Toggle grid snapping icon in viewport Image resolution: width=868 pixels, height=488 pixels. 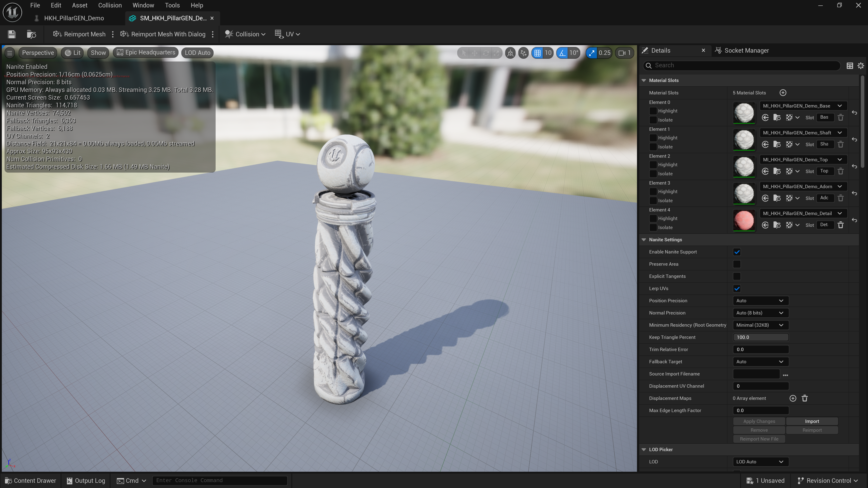point(538,53)
